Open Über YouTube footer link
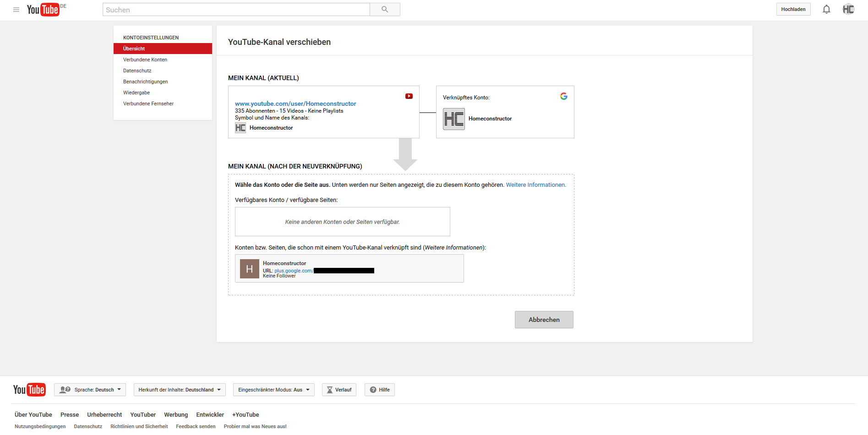The width and height of the screenshot is (868, 435). 33,415
